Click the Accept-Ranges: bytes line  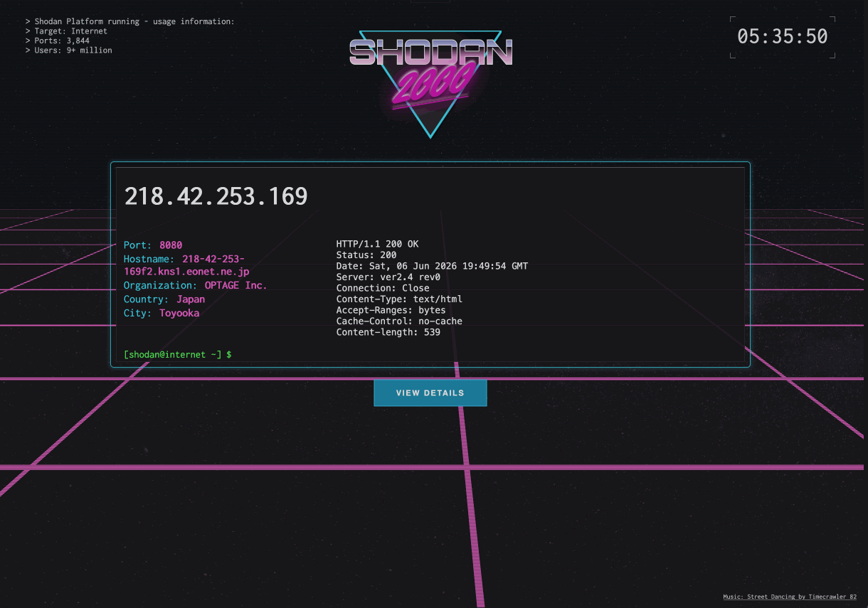(x=391, y=310)
